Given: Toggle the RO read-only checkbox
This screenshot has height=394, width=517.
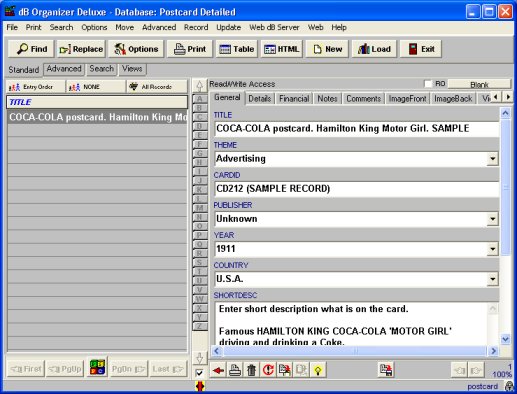Looking at the screenshot, I should tap(428, 84).
